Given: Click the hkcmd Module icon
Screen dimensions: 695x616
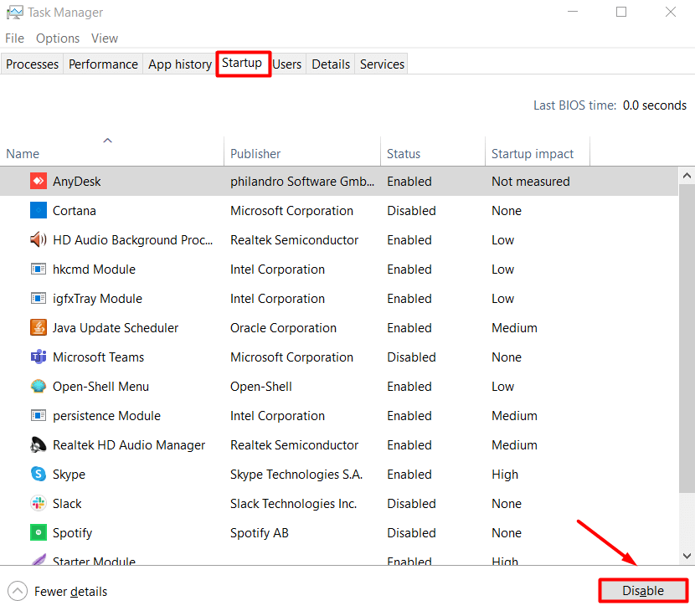Looking at the screenshot, I should (x=39, y=269).
